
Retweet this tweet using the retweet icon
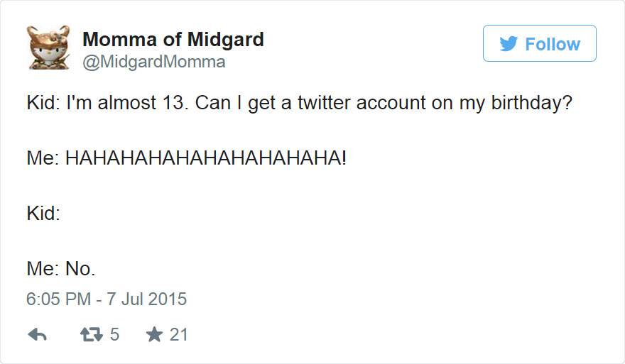pos(90,335)
